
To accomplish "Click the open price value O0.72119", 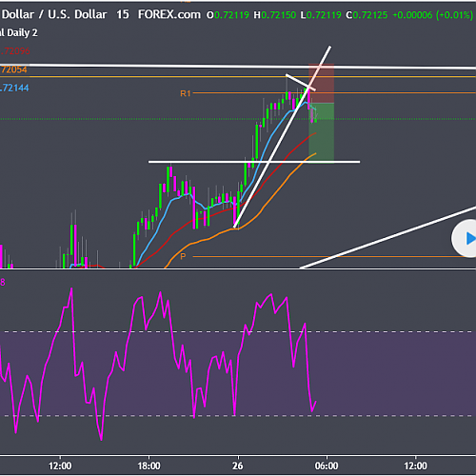I will tap(228, 15).
